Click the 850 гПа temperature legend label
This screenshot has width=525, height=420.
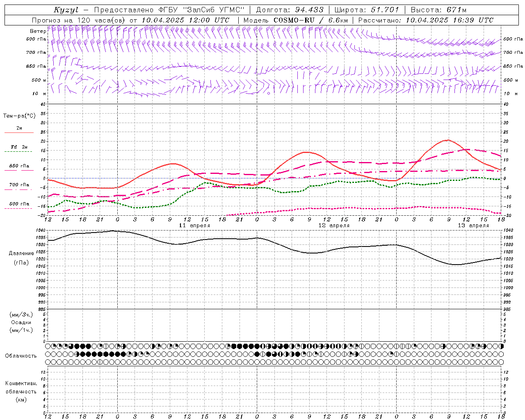pyautogui.click(x=19, y=166)
